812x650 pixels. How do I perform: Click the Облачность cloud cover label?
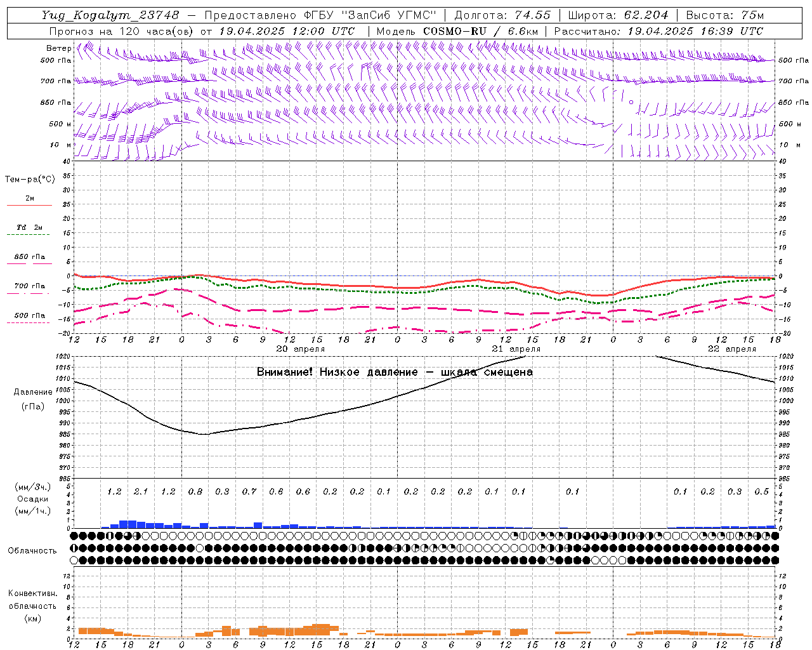click(x=32, y=551)
